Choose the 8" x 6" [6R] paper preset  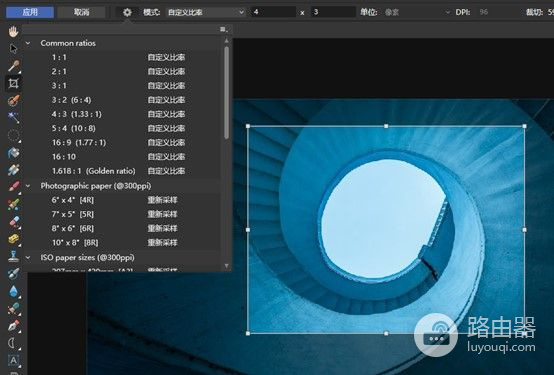122,228
